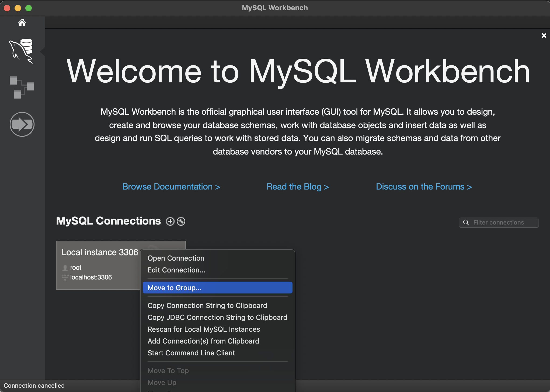Open Manage Connections wrench icon
This screenshot has width=550, height=392.
(x=181, y=221)
